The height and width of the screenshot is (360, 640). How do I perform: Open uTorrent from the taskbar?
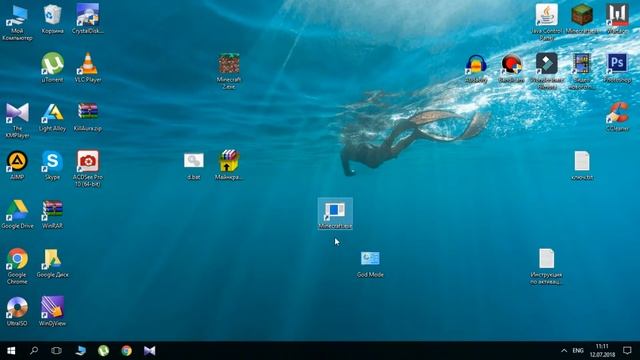104,351
